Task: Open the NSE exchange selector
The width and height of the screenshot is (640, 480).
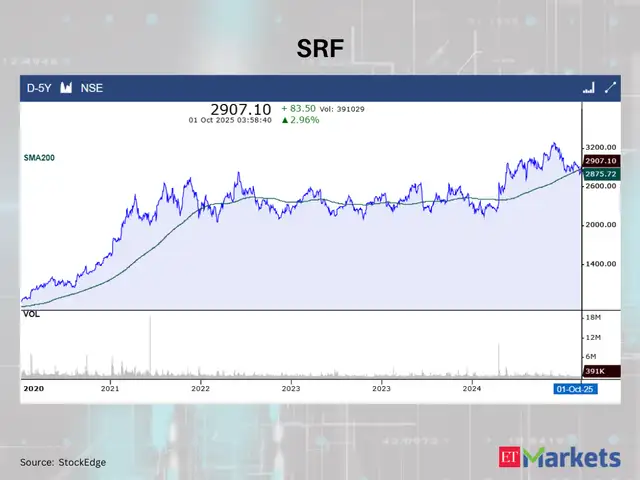Action: coord(92,88)
